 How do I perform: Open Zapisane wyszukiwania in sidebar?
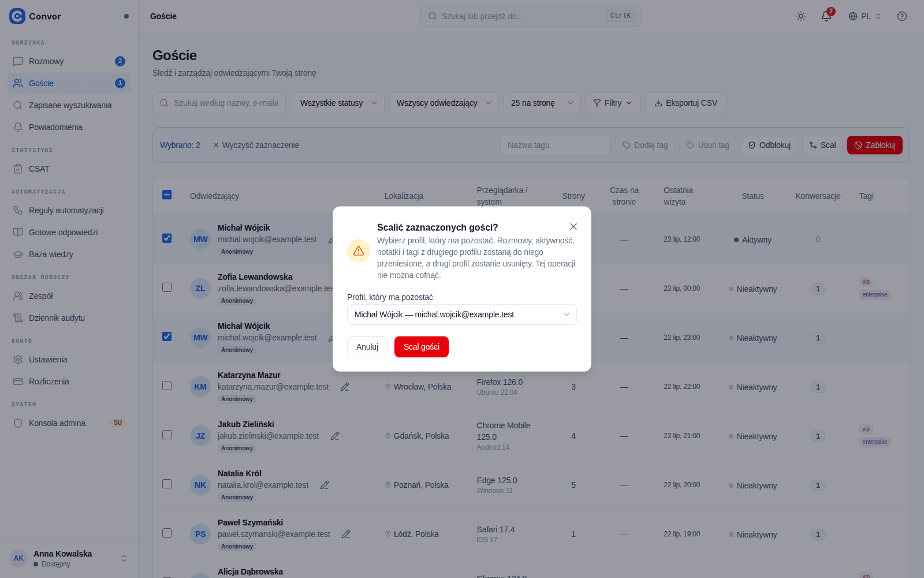pyautogui.click(x=69, y=105)
